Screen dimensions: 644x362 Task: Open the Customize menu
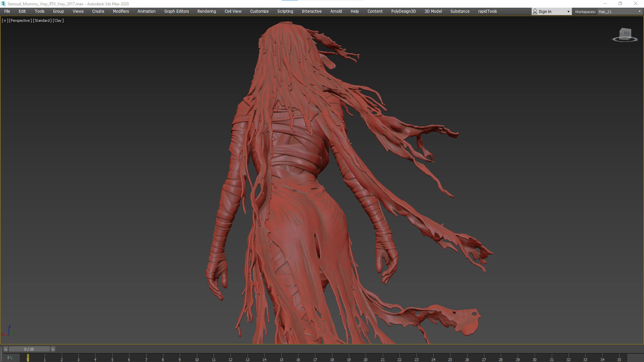pos(259,11)
